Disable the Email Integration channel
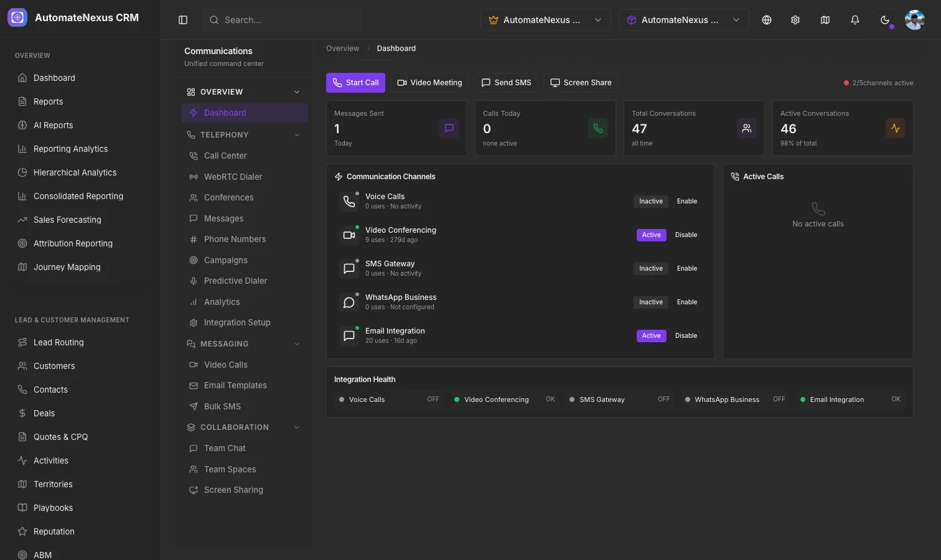This screenshot has height=560, width=941. coord(686,336)
